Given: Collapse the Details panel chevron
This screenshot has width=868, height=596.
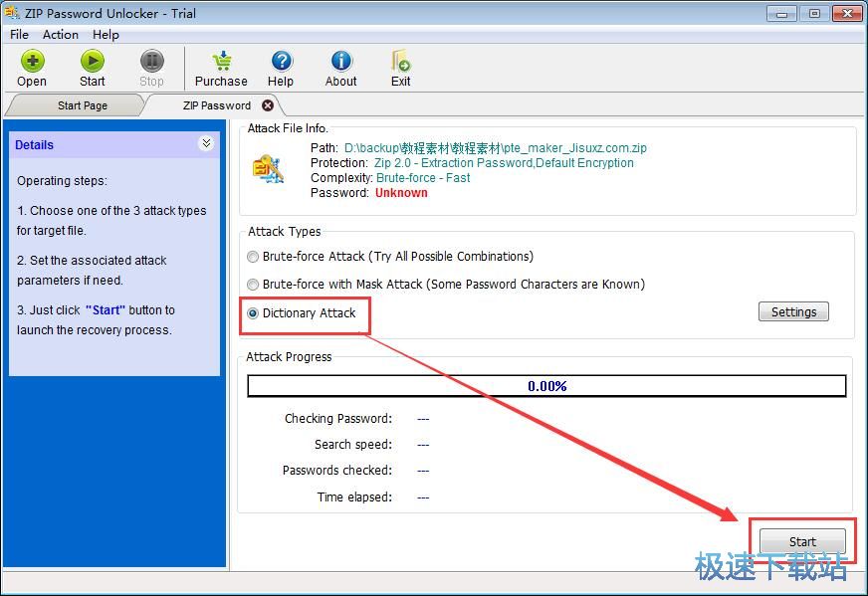Looking at the screenshot, I should point(206,144).
